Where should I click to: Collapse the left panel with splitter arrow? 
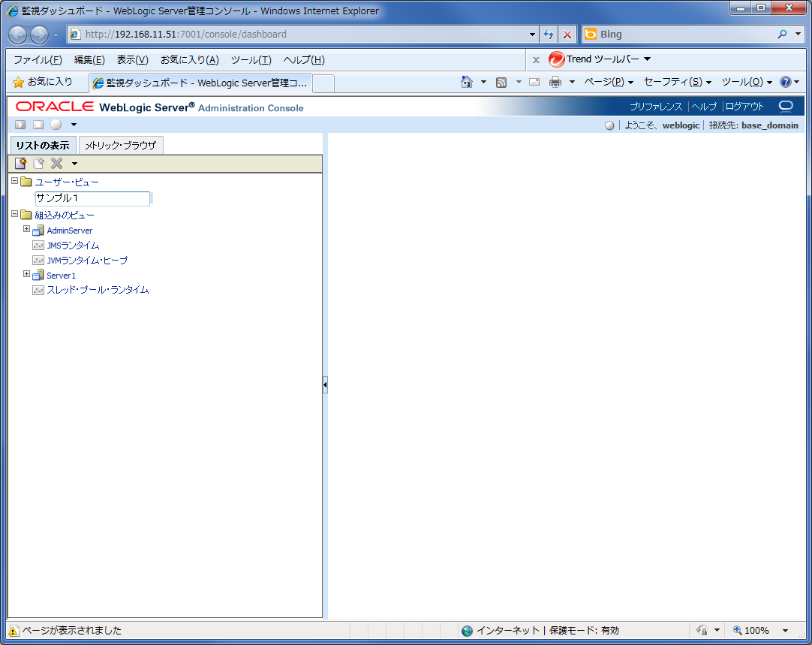(325, 385)
